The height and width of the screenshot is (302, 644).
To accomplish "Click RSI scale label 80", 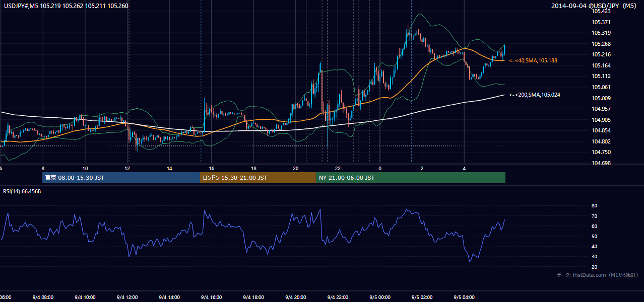I will click(x=595, y=206).
